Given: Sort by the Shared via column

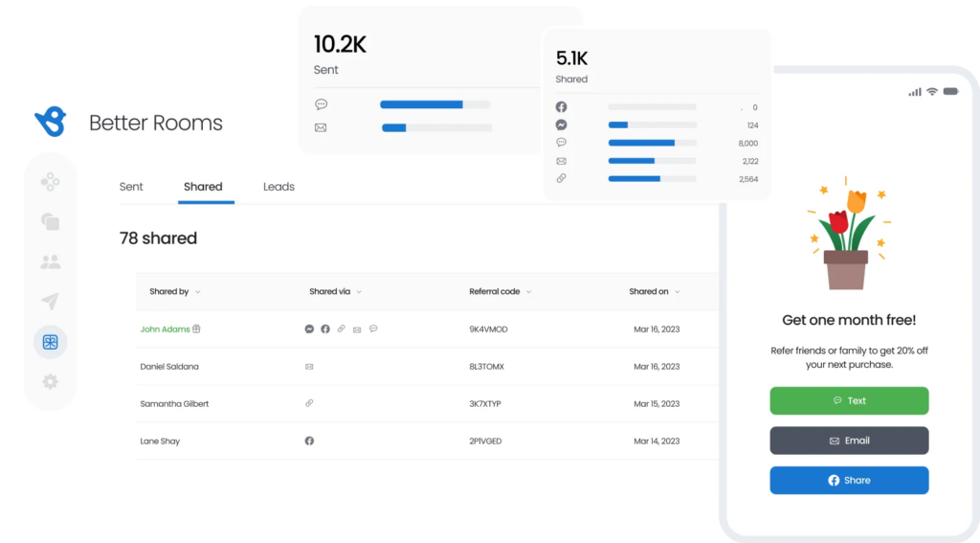Looking at the screenshot, I should pyautogui.click(x=336, y=291).
